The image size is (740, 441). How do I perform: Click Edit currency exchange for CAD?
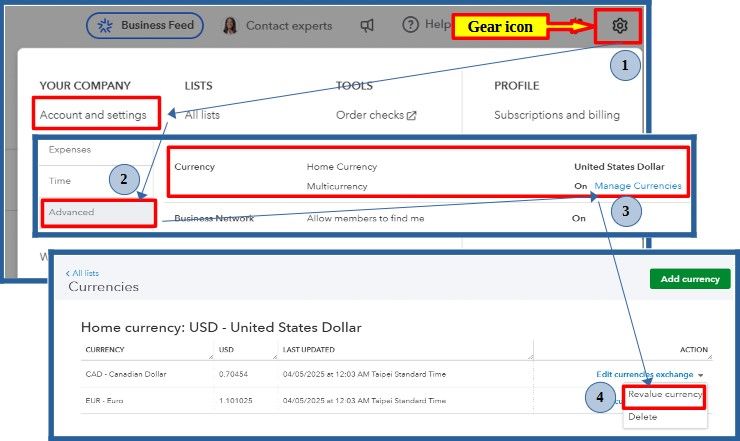644,374
